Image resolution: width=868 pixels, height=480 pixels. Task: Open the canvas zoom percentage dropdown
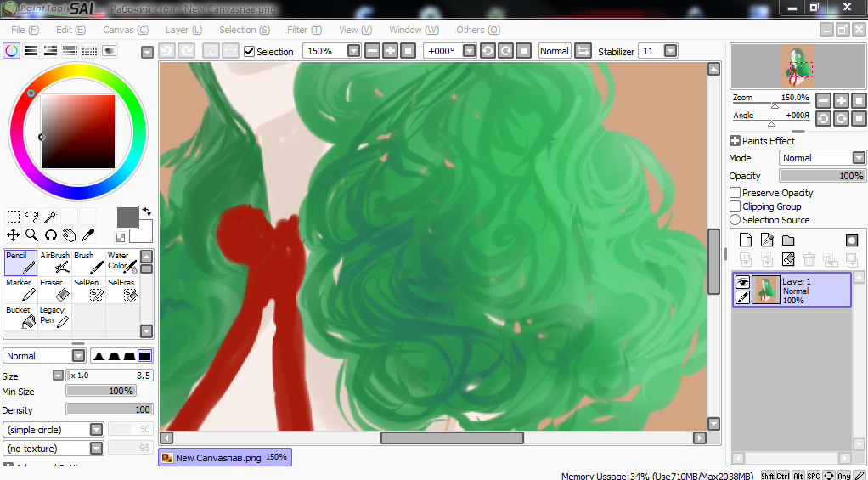[x=353, y=51]
